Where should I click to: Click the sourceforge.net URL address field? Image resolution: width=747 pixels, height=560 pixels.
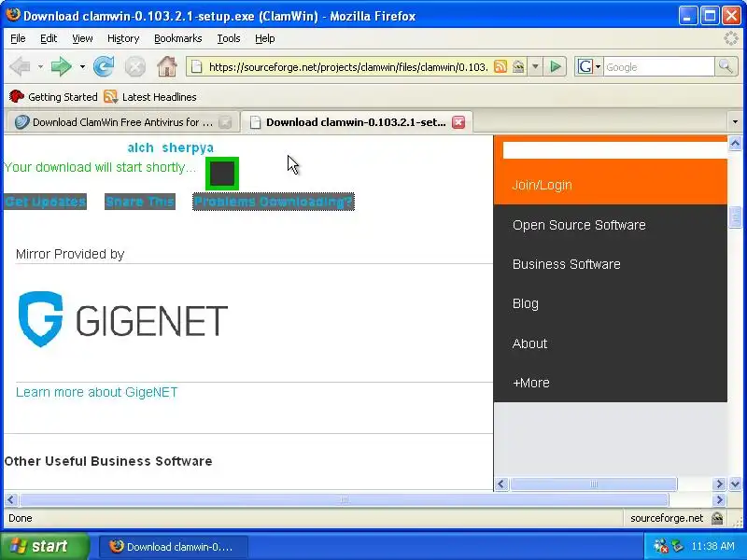[x=348, y=66]
